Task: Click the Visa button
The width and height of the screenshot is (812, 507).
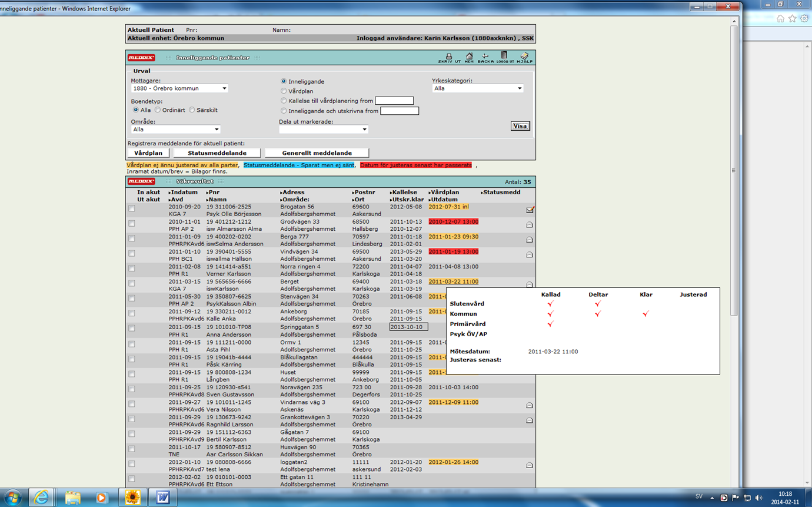Action: click(x=520, y=126)
